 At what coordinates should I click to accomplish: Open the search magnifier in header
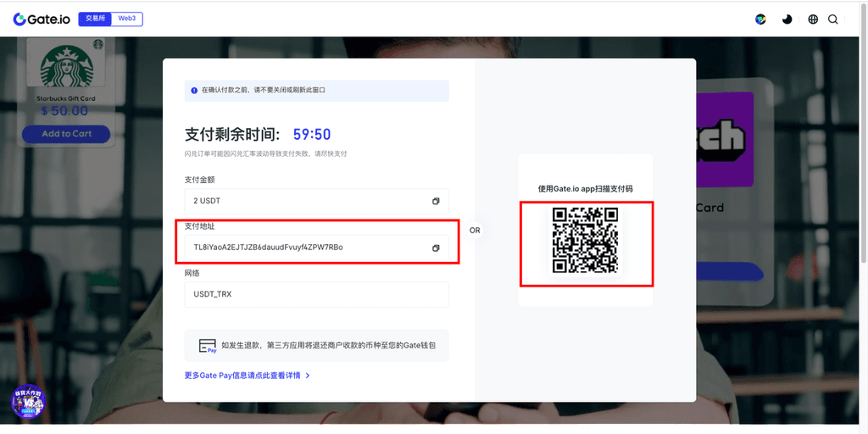pyautogui.click(x=833, y=19)
